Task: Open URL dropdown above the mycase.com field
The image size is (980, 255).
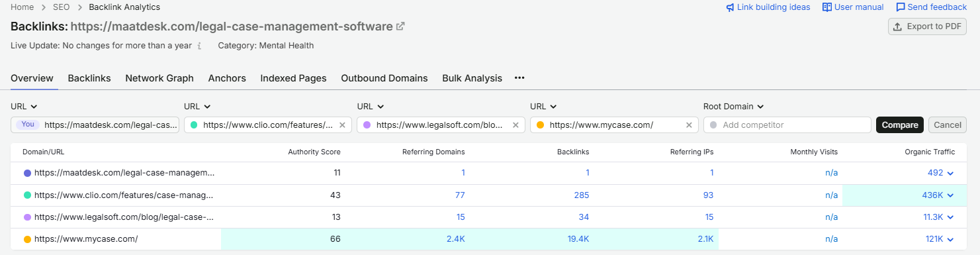Action: 544,106
